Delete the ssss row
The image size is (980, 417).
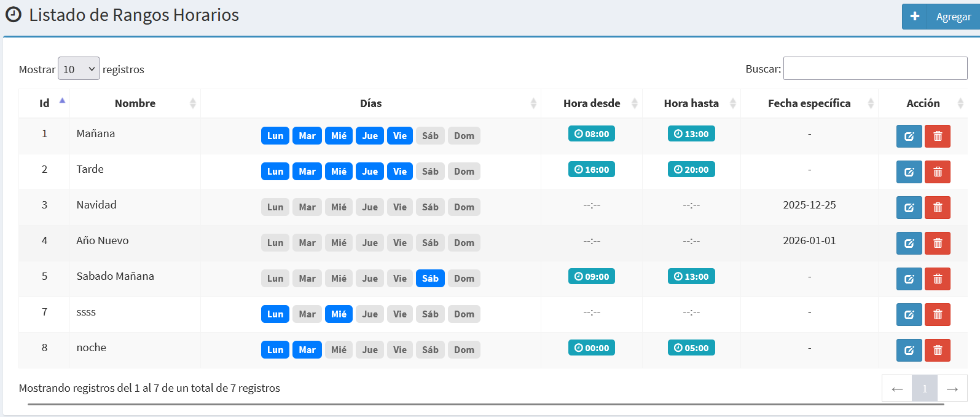(938, 314)
